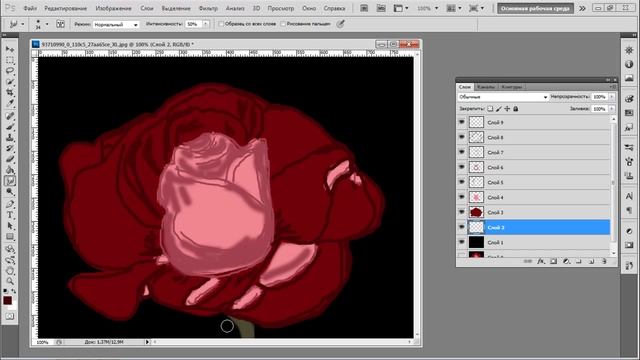
Task: Select the Paint Bucket tool
Action: click(10, 170)
